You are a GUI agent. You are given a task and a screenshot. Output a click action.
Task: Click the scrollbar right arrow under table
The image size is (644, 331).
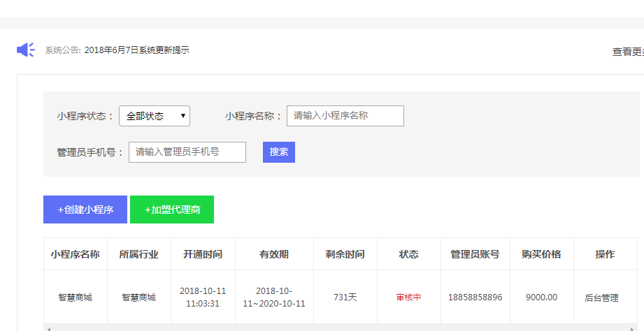633,328
